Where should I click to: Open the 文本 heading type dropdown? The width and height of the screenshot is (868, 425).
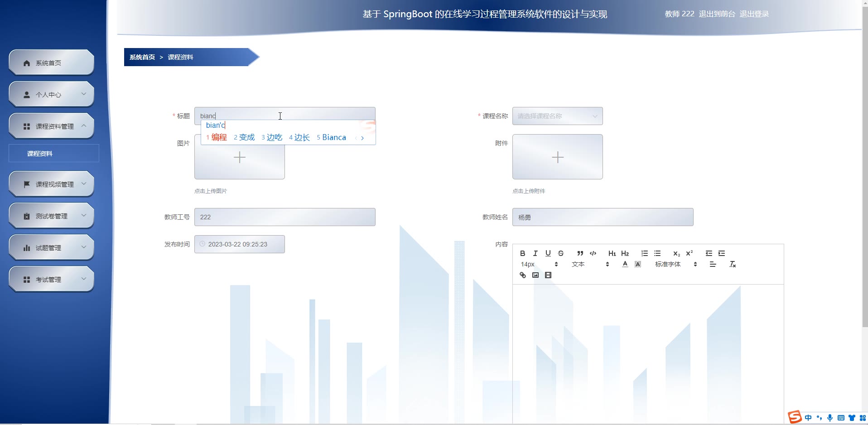click(x=590, y=264)
